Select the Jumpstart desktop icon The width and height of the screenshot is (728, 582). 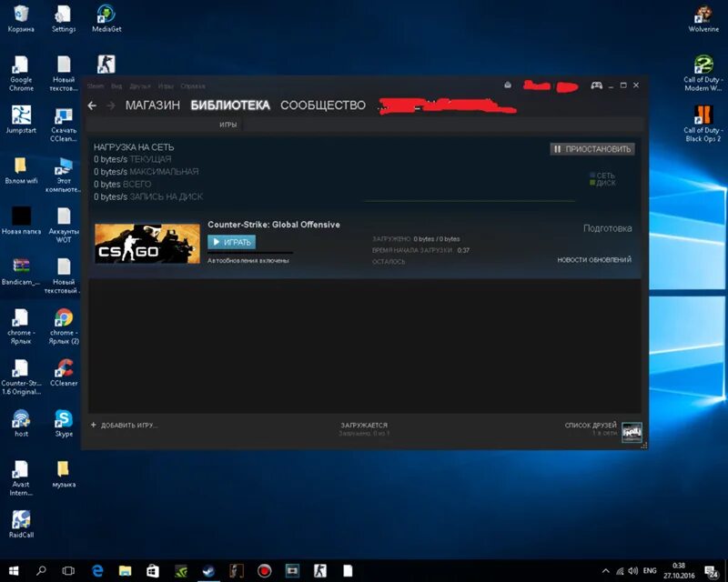[21, 120]
